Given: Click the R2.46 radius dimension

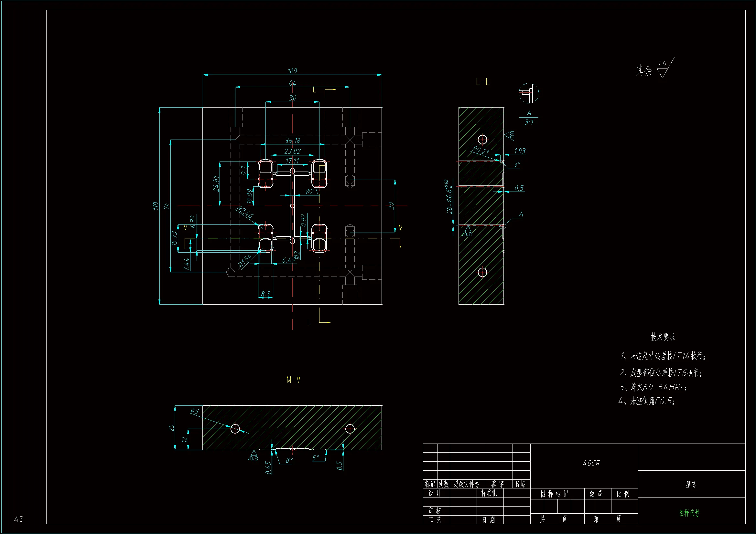Looking at the screenshot, I should [x=245, y=213].
